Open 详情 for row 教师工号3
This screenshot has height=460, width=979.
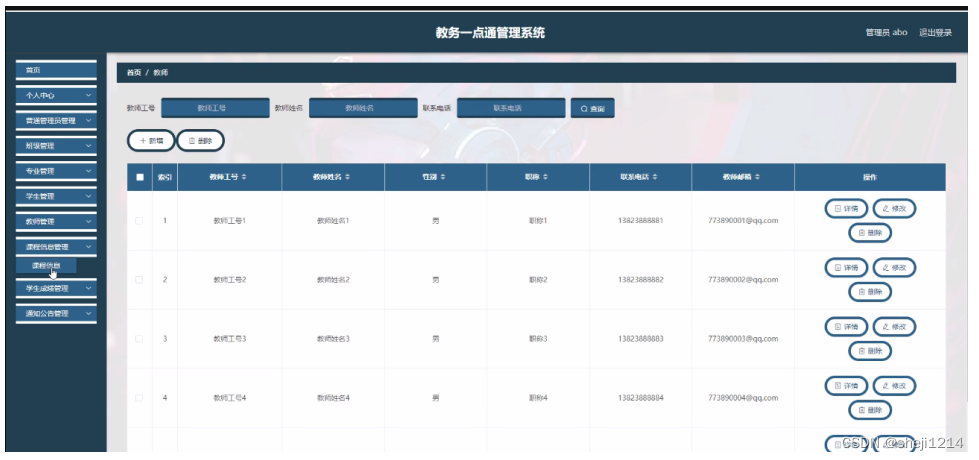(x=846, y=326)
